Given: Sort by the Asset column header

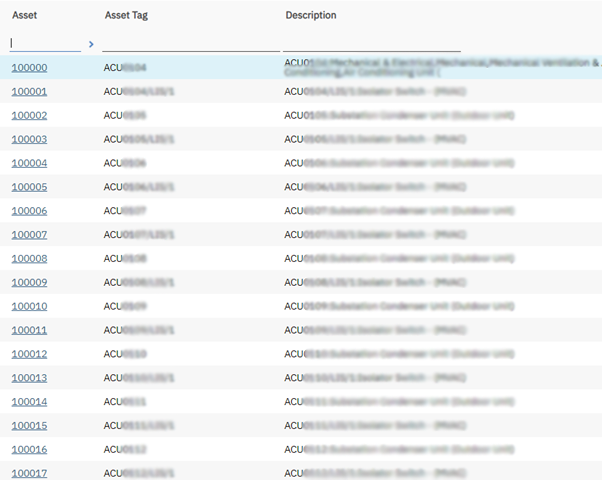Looking at the screenshot, I should pyautogui.click(x=24, y=15).
